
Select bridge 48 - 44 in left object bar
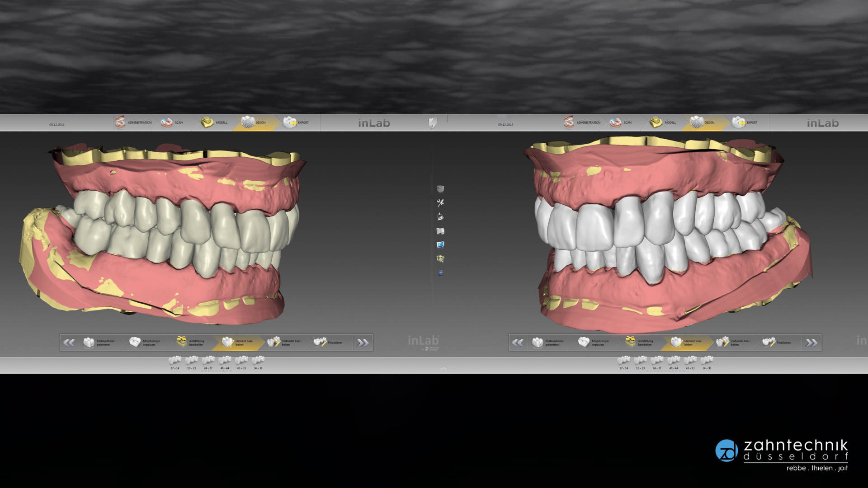tap(225, 363)
